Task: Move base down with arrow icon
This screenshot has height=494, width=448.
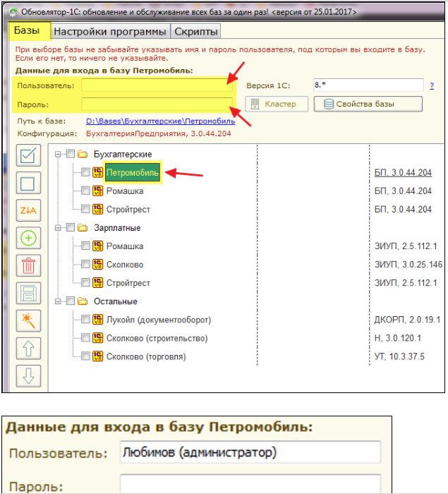Action: click(28, 376)
